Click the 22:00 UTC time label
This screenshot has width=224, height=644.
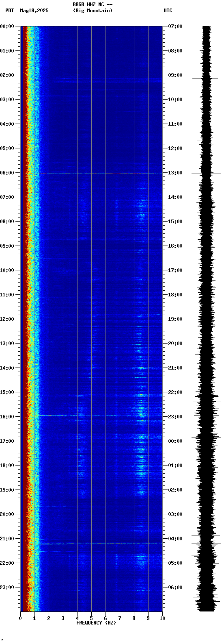click(x=175, y=392)
